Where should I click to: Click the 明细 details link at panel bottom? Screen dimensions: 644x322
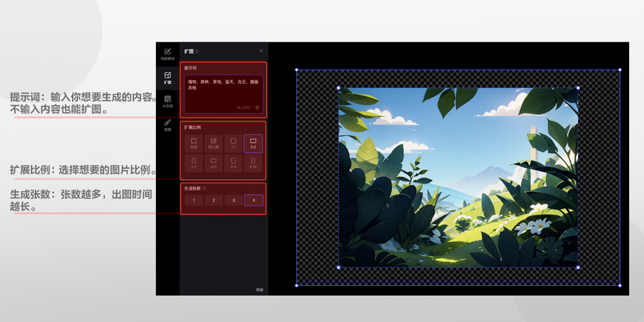(x=260, y=290)
